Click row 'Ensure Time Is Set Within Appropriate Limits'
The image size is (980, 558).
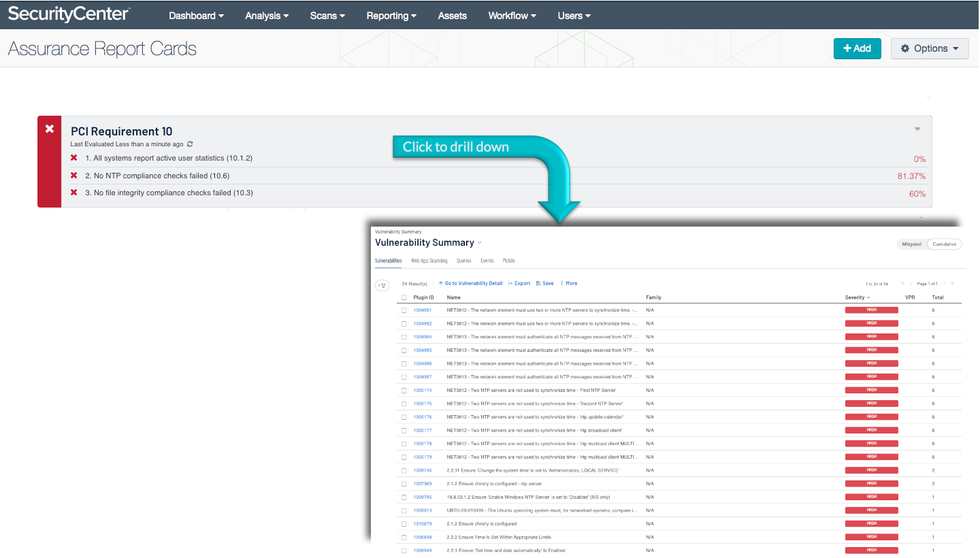tap(679, 537)
